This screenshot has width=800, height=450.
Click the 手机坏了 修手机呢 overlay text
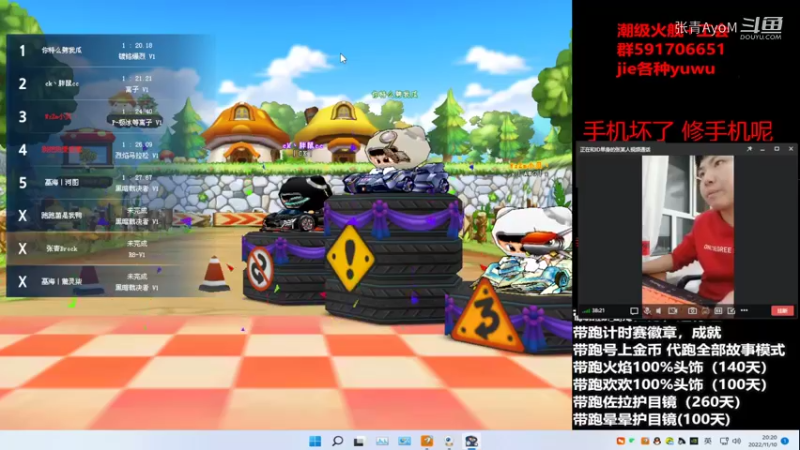click(678, 131)
